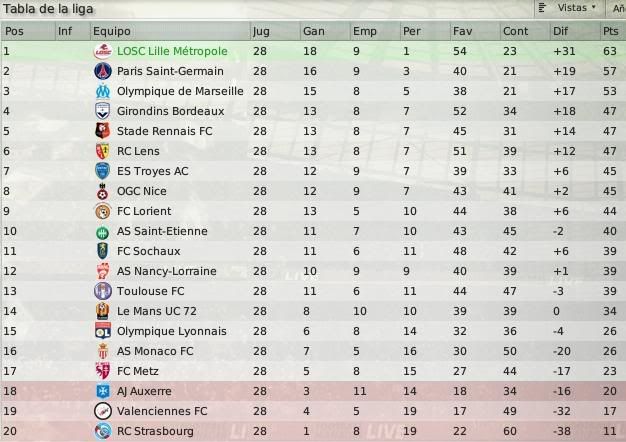Image resolution: width=626 pixels, height=442 pixels.
Task: Click the RC Lens club crest
Action: point(103,151)
